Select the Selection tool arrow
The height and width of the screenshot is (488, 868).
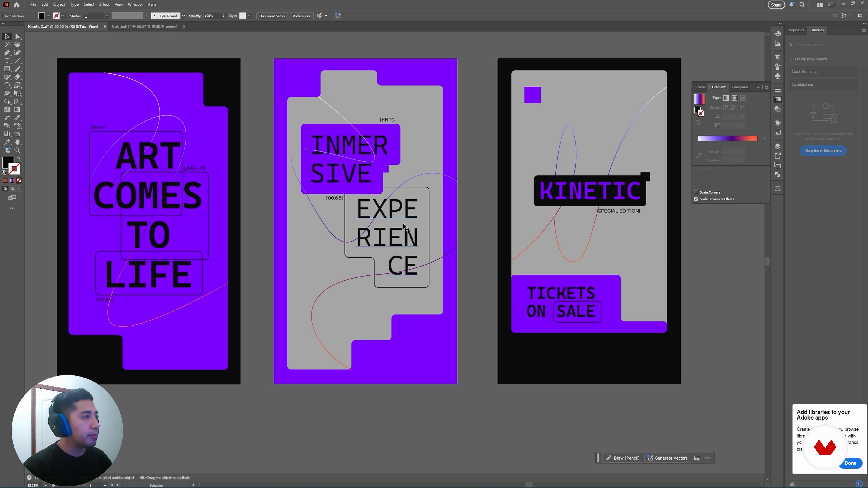[7, 36]
